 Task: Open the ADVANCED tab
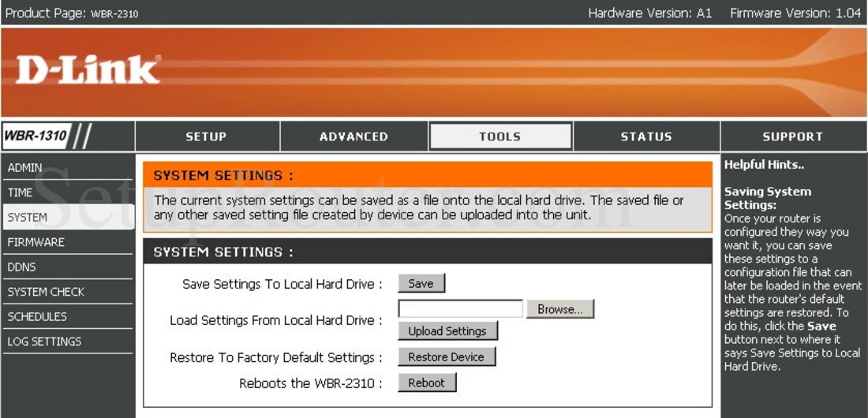pyautogui.click(x=354, y=136)
